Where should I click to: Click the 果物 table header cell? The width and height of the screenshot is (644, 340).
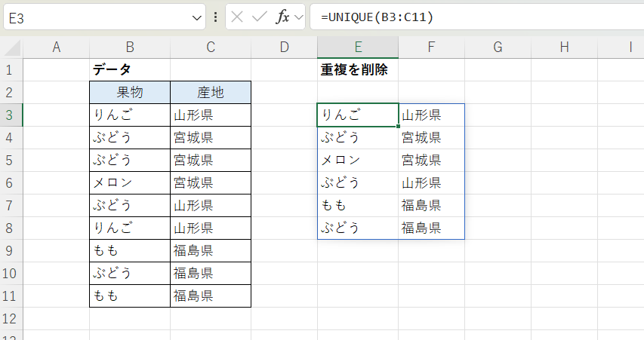coord(130,92)
